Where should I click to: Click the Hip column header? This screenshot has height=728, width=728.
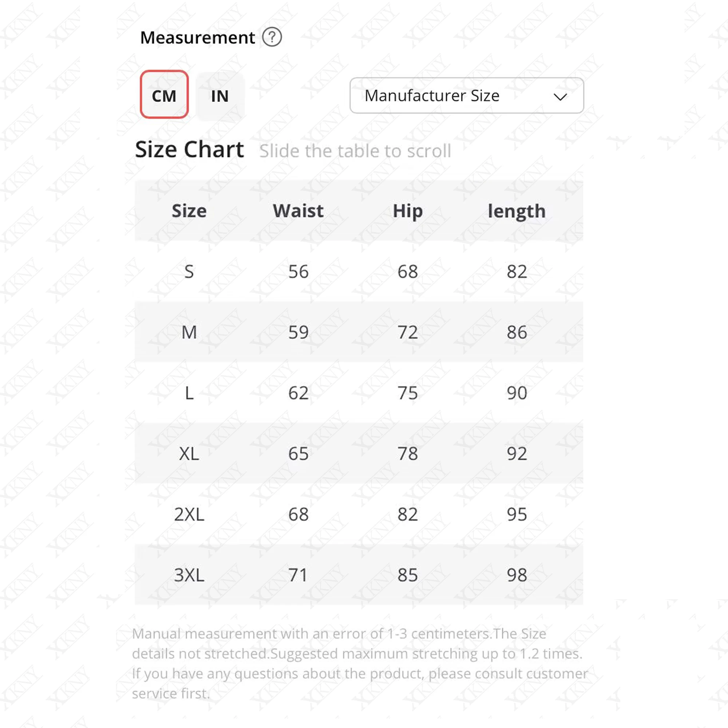(407, 211)
